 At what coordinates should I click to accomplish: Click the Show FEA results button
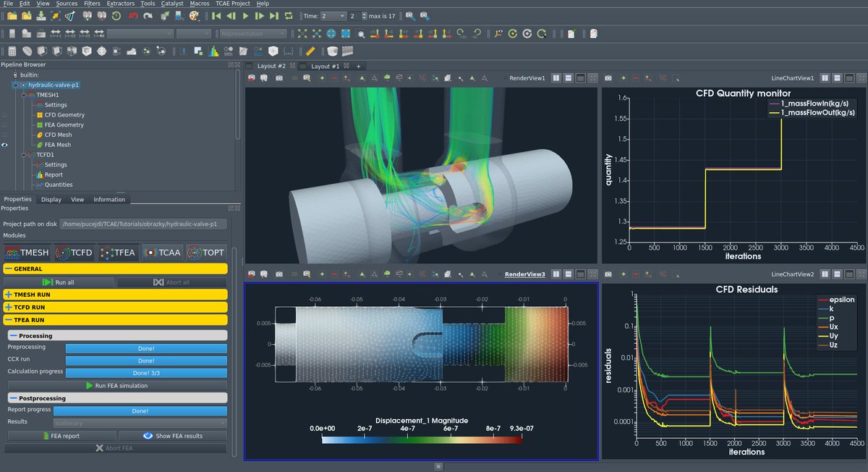coord(173,436)
